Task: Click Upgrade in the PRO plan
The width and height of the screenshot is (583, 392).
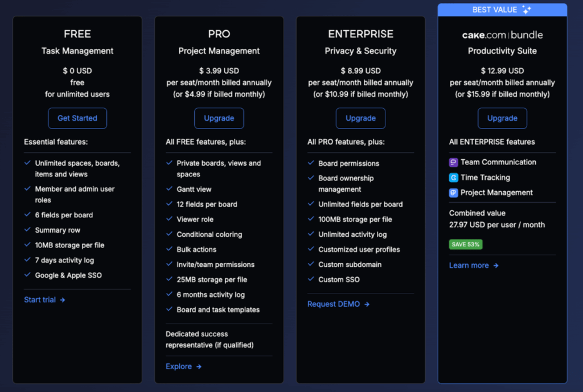Action: 219,118
